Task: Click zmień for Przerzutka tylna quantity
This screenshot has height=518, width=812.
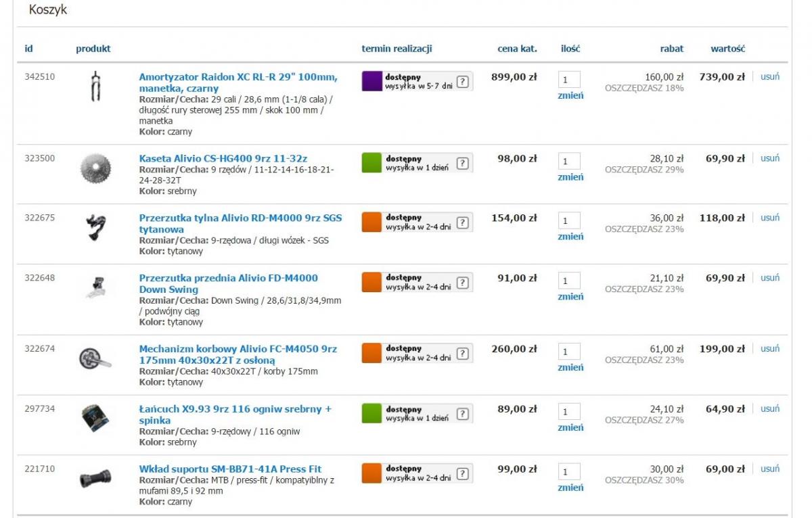Action: (570, 237)
